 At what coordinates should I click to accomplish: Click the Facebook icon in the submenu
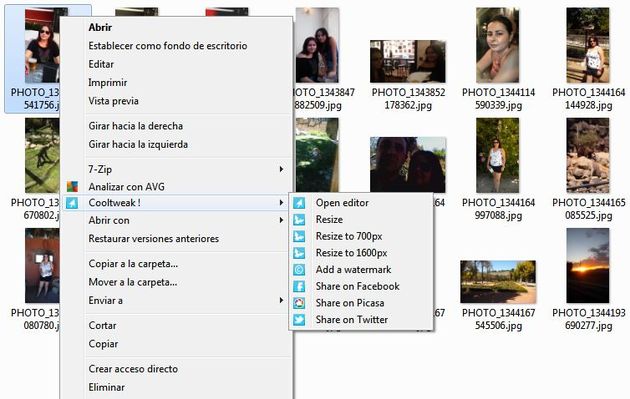point(299,286)
